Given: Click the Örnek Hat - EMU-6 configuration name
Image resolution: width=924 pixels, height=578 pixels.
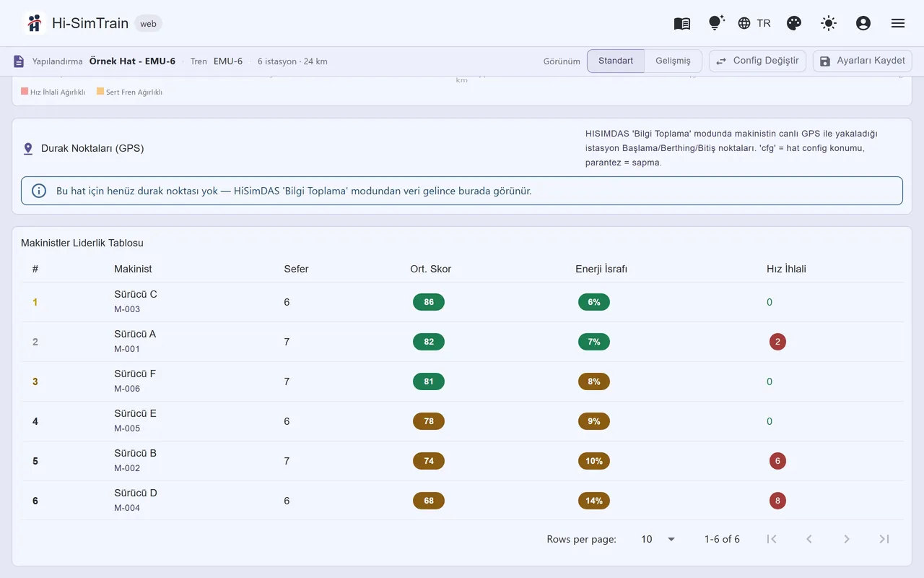Looking at the screenshot, I should (132, 61).
